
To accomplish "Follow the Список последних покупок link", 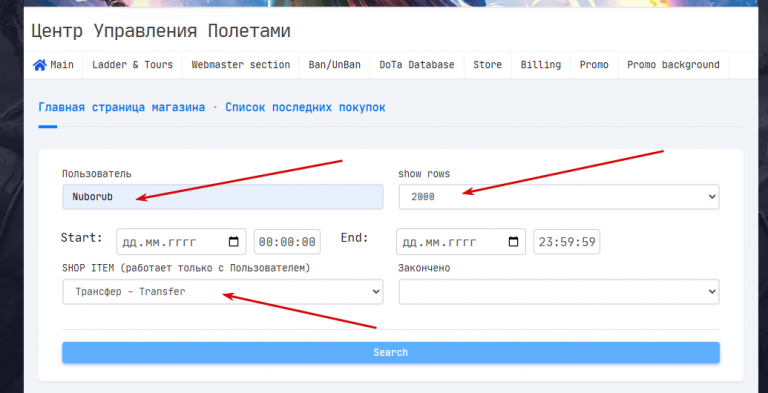I will 305,107.
